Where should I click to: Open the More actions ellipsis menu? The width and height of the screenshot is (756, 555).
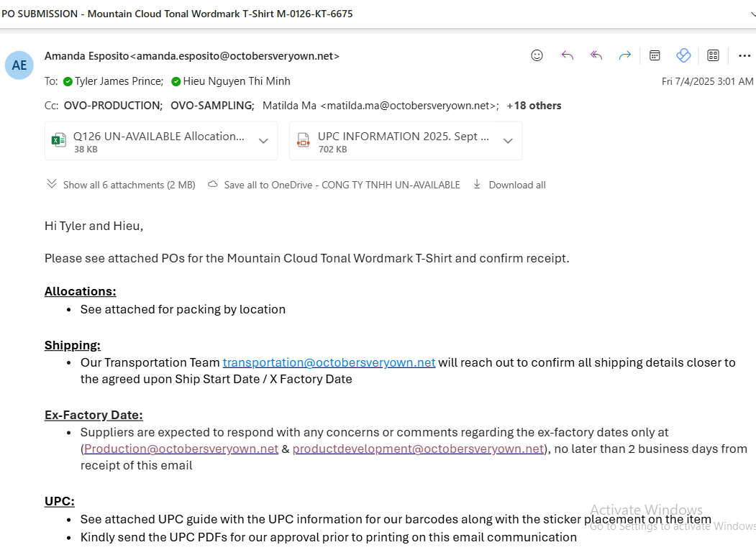point(744,55)
